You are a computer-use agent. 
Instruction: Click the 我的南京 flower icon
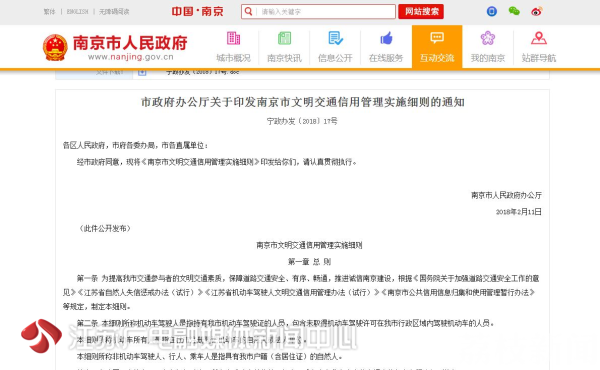[x=488, y=38]
